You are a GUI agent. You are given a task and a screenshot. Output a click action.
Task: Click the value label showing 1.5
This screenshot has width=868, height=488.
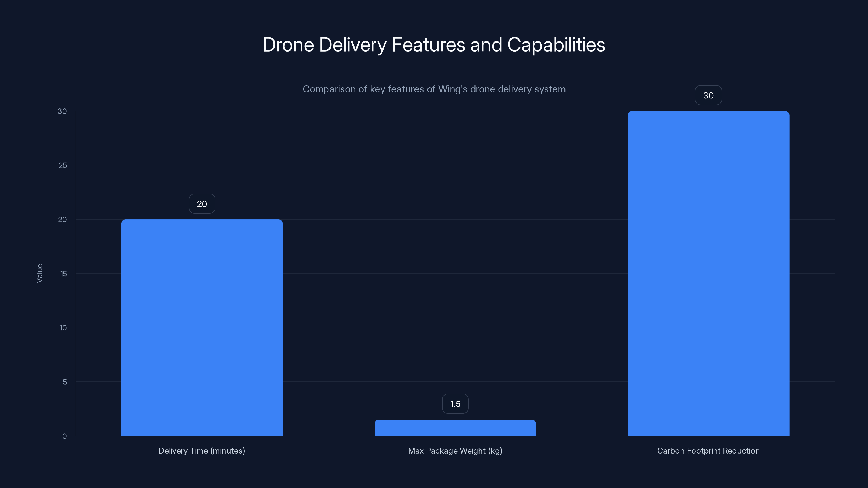click(455, 403)
